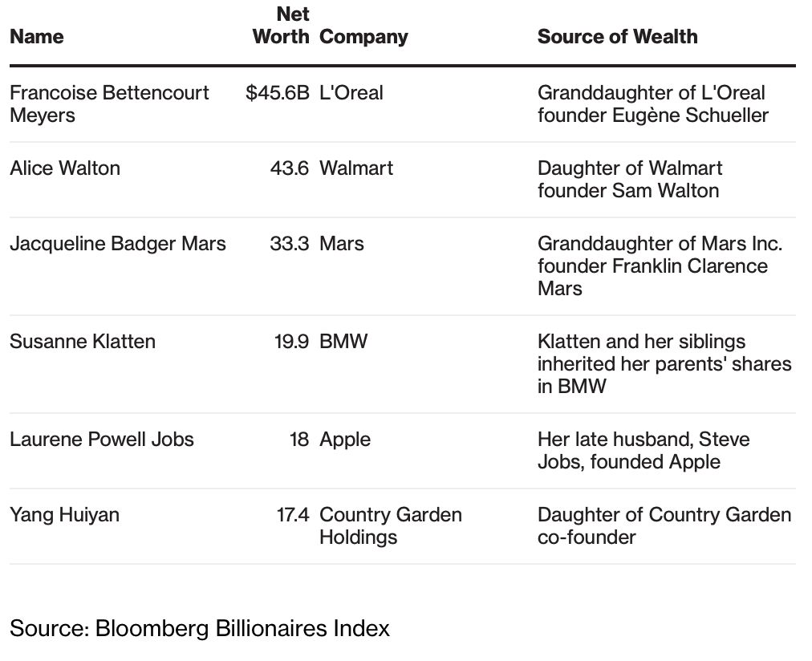Select the BMW company cell

(343, 342)
